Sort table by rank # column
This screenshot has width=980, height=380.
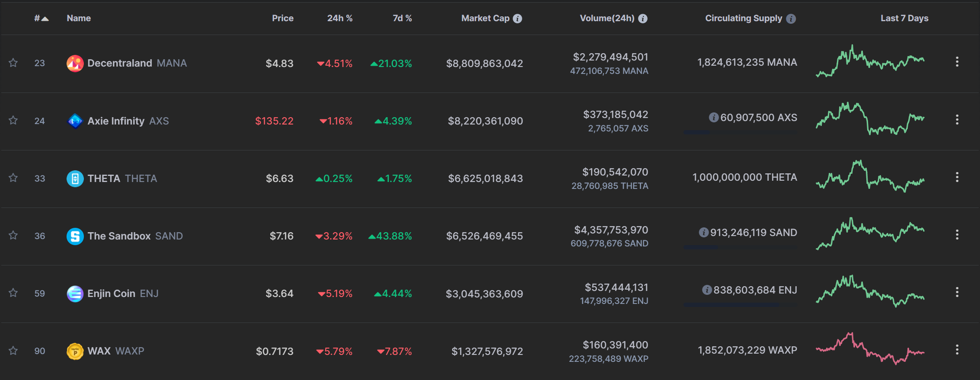pyautogui.click(x=41, y=18)
